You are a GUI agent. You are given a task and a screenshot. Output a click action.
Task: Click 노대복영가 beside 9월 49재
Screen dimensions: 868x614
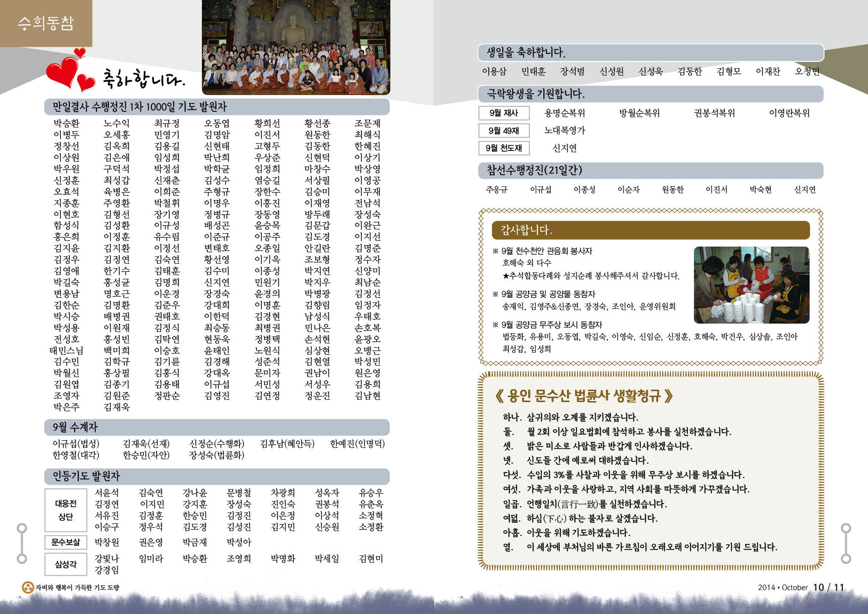click(x=565, y=131)
